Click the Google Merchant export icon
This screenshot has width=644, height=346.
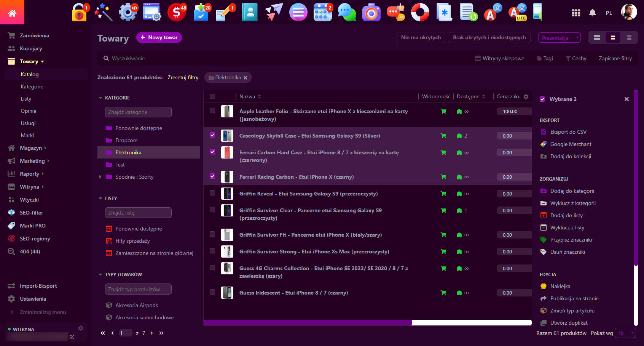(544, 144)
